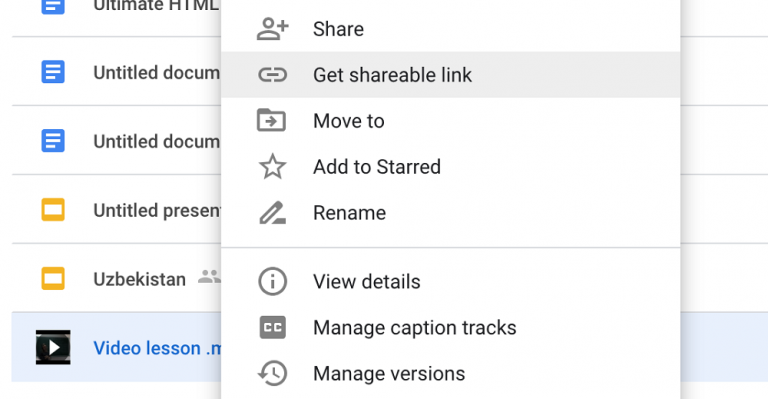The width and height of the screenshot is (768, 399).
Task: Open Manage versions entry
Action: pyautogui.click(x=451, y=374)
